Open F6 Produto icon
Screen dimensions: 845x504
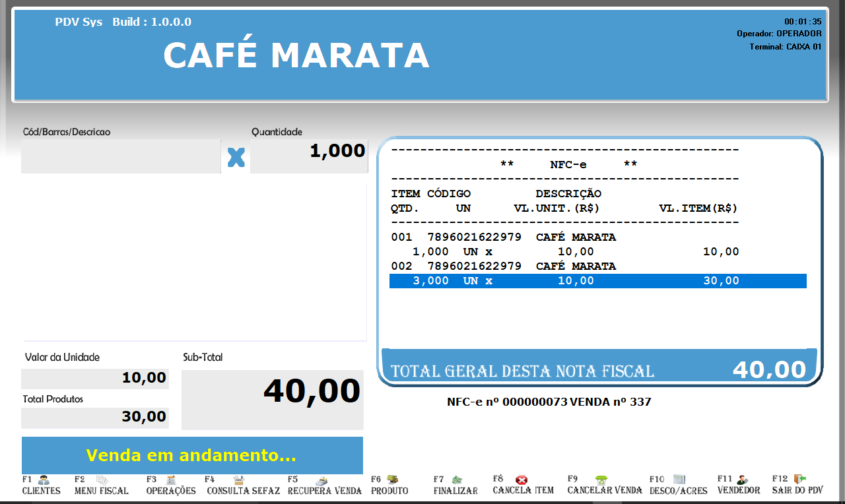(x=392, y=480)
